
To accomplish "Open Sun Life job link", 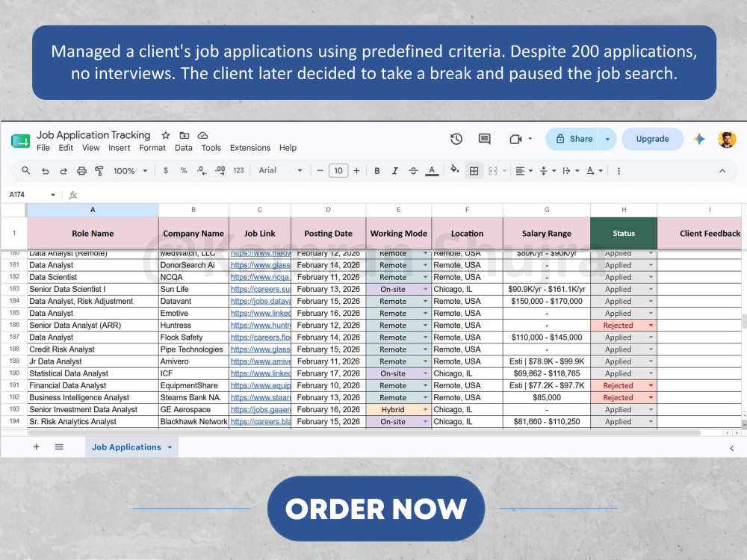I will pos(260,289).
